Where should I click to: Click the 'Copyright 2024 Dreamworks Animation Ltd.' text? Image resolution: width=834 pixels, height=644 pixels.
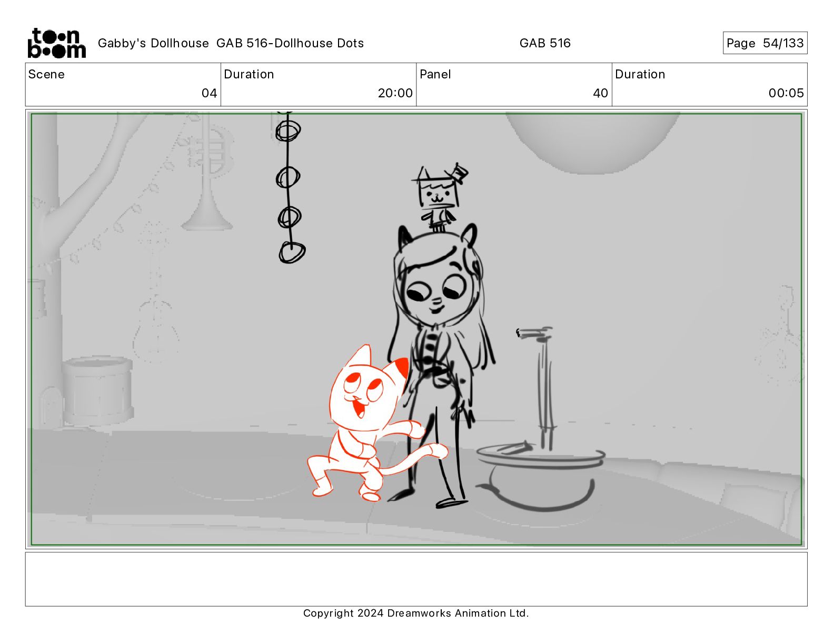[416, 613]
